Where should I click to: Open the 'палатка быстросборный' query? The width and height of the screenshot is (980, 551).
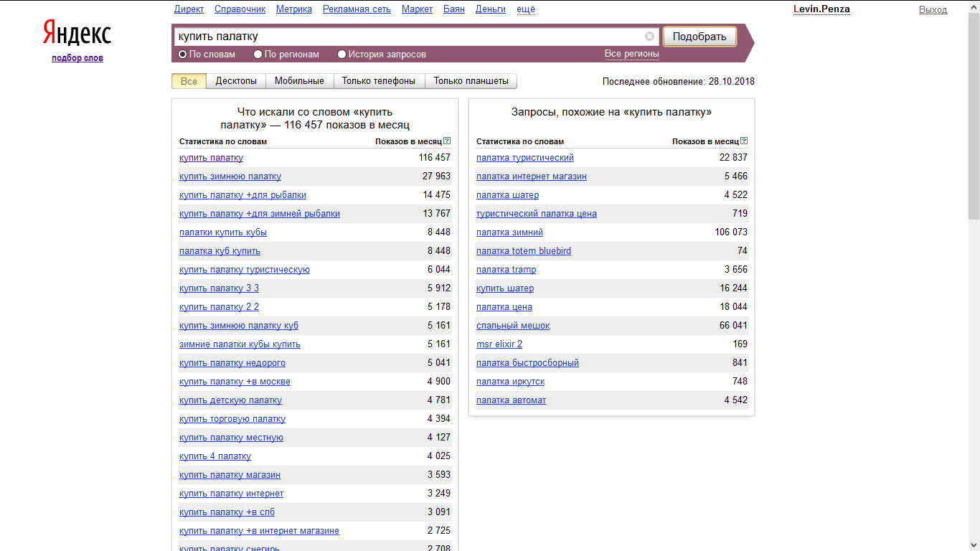coord(527,363)
